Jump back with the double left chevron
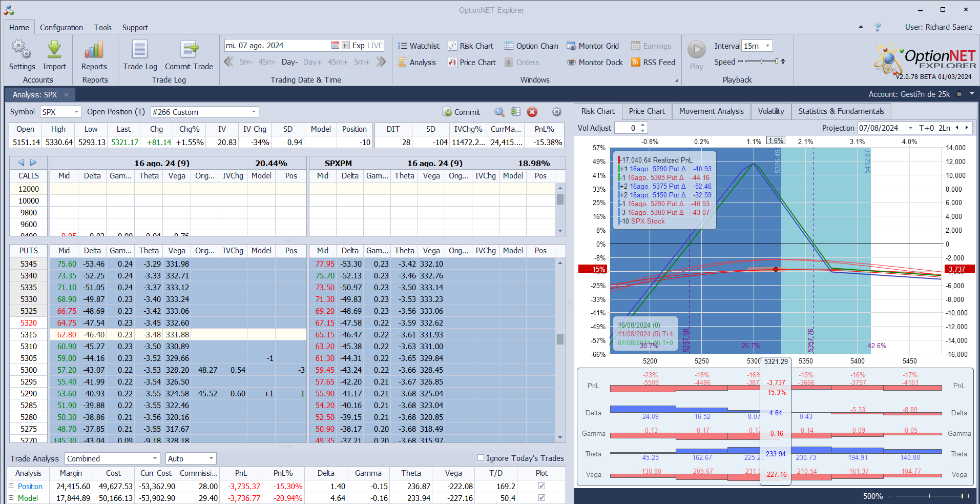Screen dimensions: 980x504 click(229, 62)
